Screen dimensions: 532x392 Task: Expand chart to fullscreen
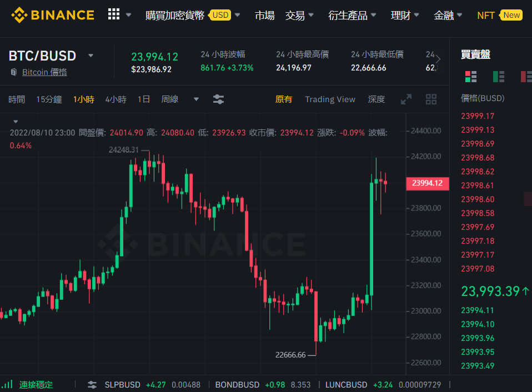[406, 99]
